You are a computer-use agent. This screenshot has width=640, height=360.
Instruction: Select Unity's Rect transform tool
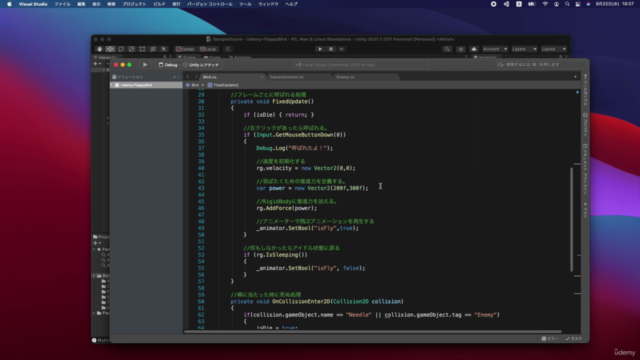point(142,49)
